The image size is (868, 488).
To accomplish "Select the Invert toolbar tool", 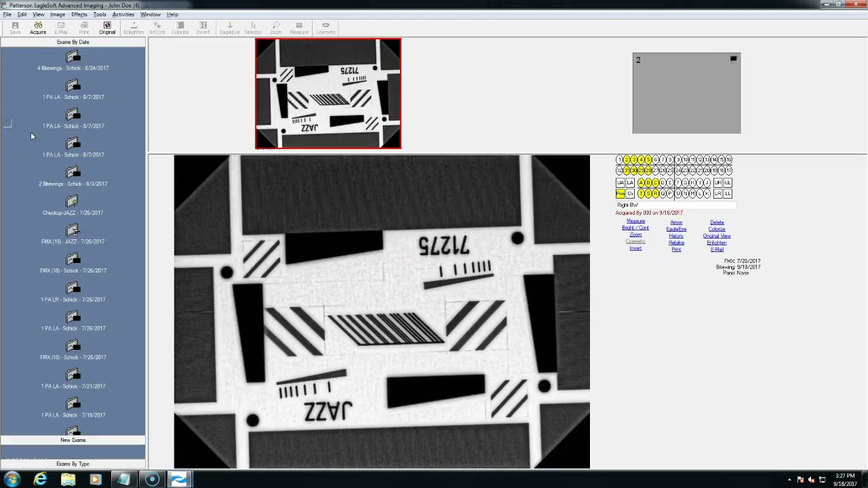I will click(x=203, y=28).
